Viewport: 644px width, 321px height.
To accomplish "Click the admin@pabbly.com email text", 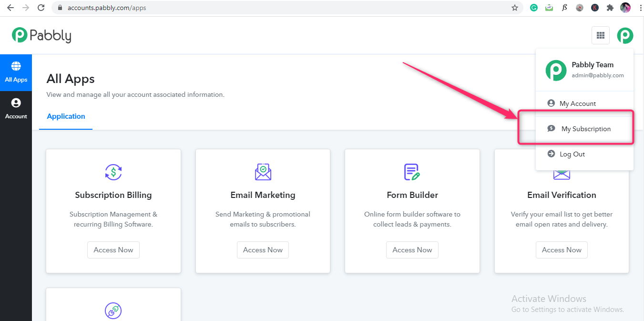I will pos(598,75).
